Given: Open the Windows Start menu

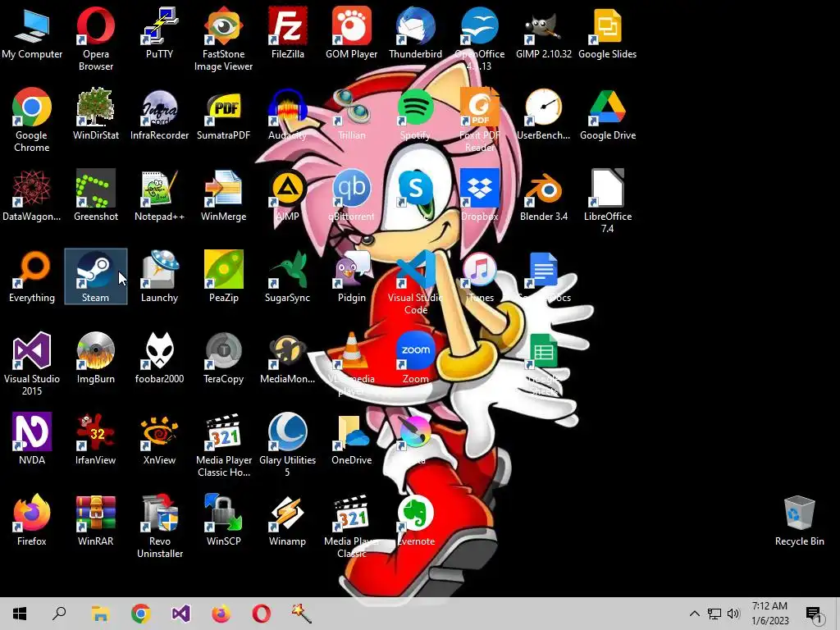Looking at the screenshot, I should pos(20,614).
